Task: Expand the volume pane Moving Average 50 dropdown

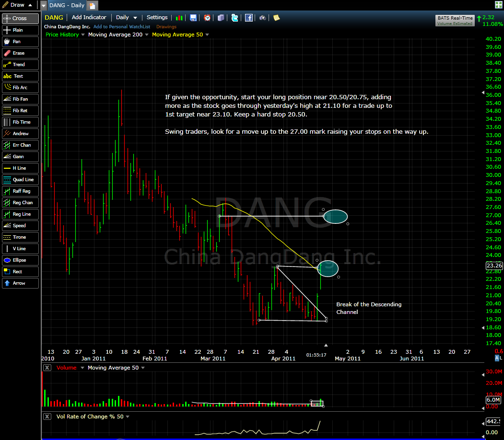Action: tap(143, 368)
